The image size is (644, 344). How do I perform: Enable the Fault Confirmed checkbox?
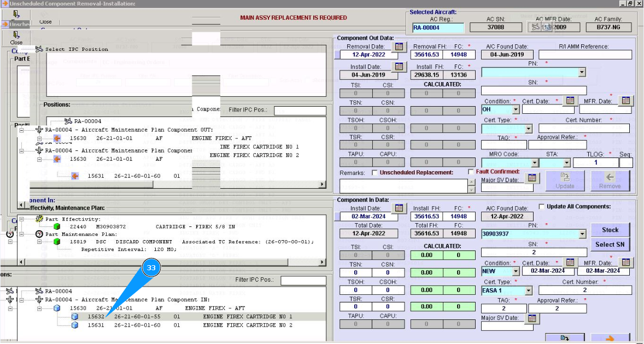[x=471, y=172]
